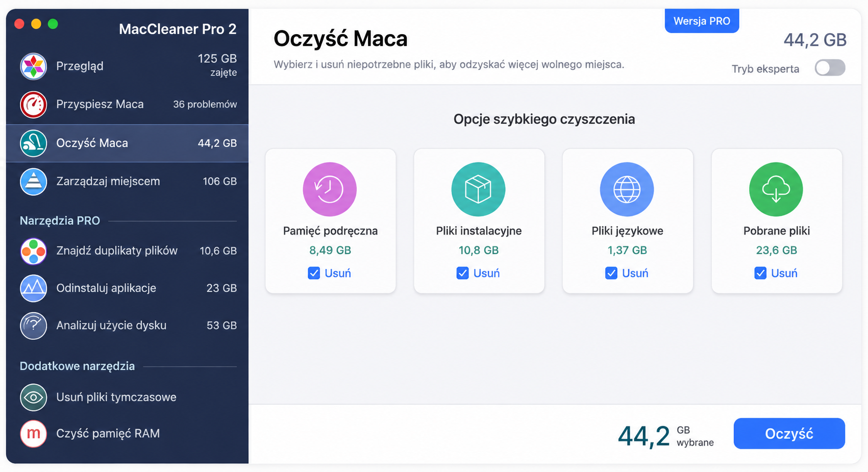Screen dimensions: 868x472
Task: Click the pink Pamięć podręczna clock icon
Action: tap(330, 189)
